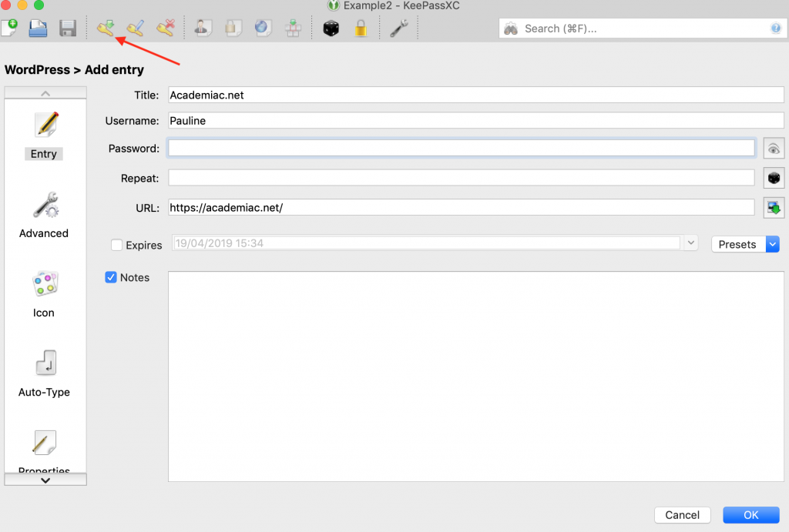This screenshot has width=789, height=532.
Task: Generate password with dice next to Repeat
Action: point(774,178)
